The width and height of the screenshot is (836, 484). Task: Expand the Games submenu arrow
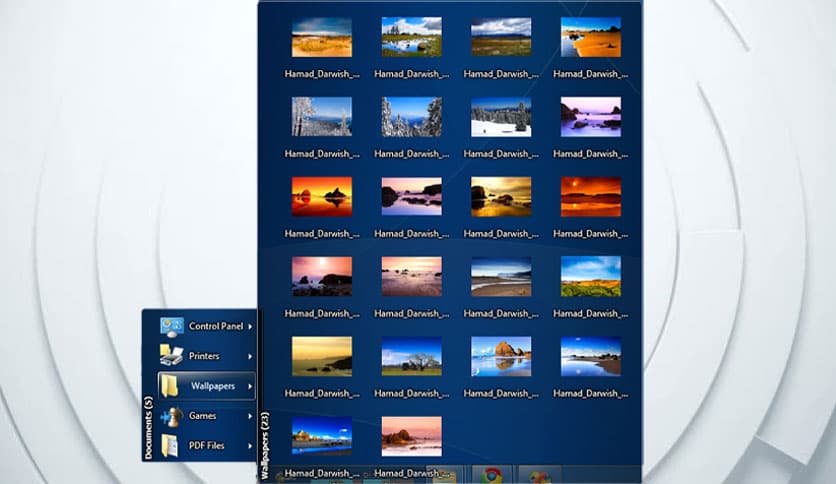pyautogui.click(x=250, y=416)
